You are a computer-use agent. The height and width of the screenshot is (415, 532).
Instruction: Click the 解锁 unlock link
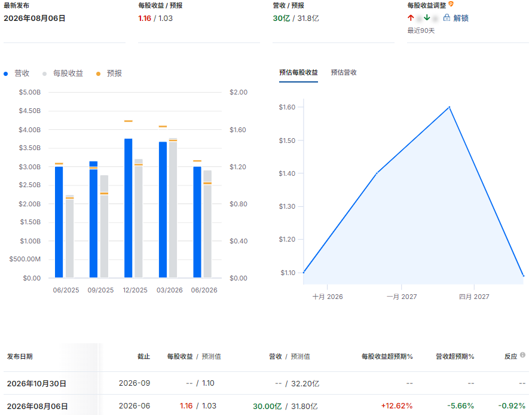coord(461,18)
